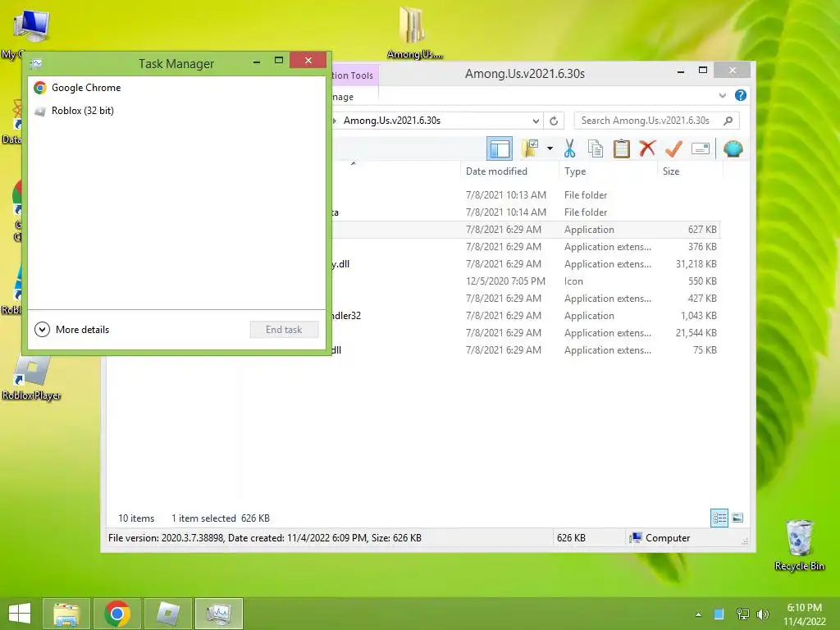Select the 21,544 KB application extension row
The height and width of the screenshot is (630, 840).
pyautogui.click(x=525, y=333)
